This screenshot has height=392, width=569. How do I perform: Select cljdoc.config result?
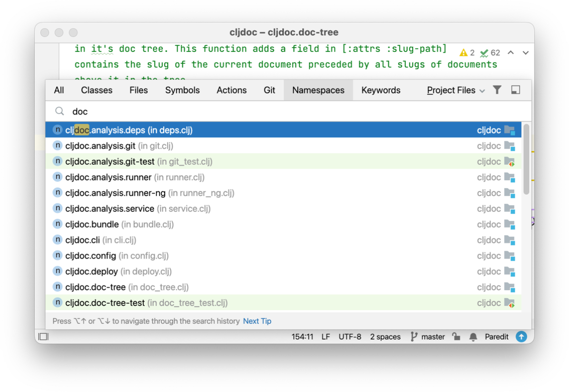pos(284,255)
